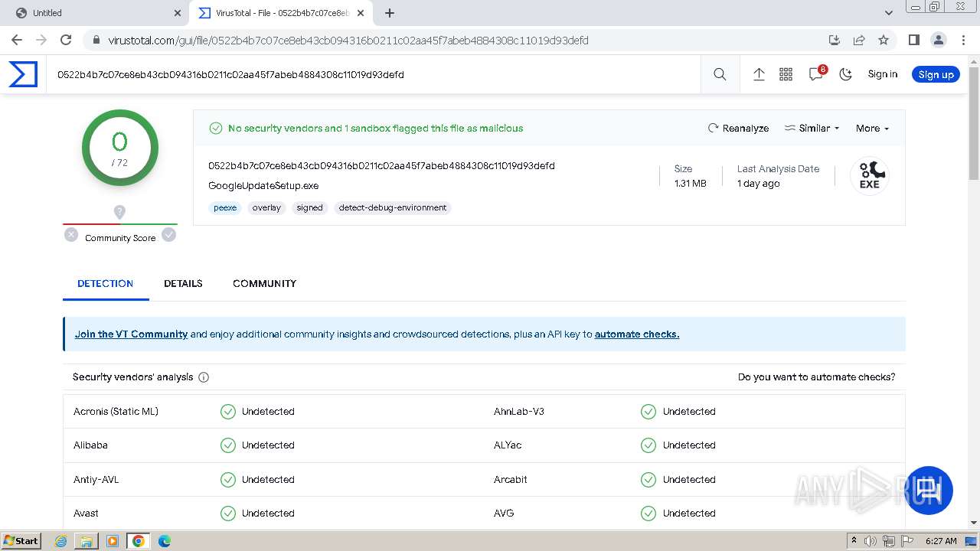Click the browser reload icon
Image resolution: width=980 pixels, height=551 pixels.
[66, 40]
